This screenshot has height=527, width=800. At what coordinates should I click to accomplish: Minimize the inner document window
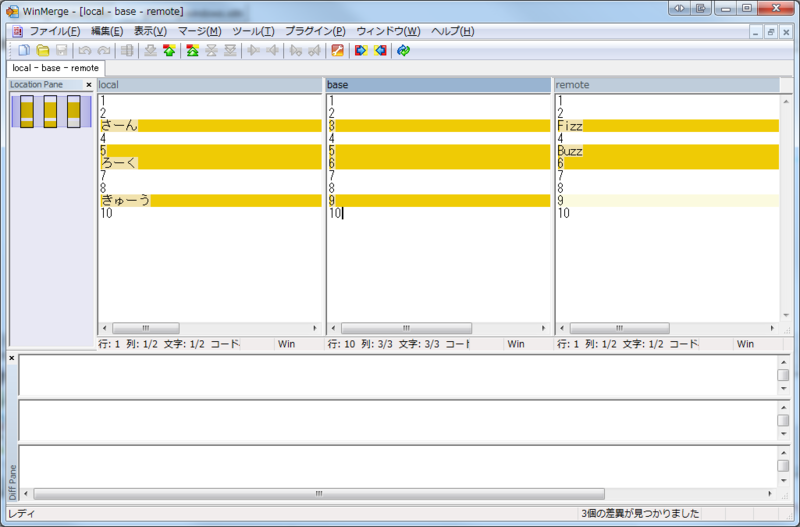(756, 32)
